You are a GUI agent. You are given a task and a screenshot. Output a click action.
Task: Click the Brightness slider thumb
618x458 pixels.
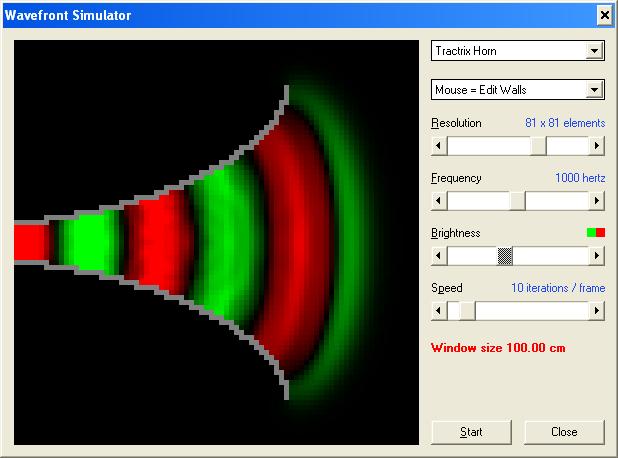tap(505, 256)
